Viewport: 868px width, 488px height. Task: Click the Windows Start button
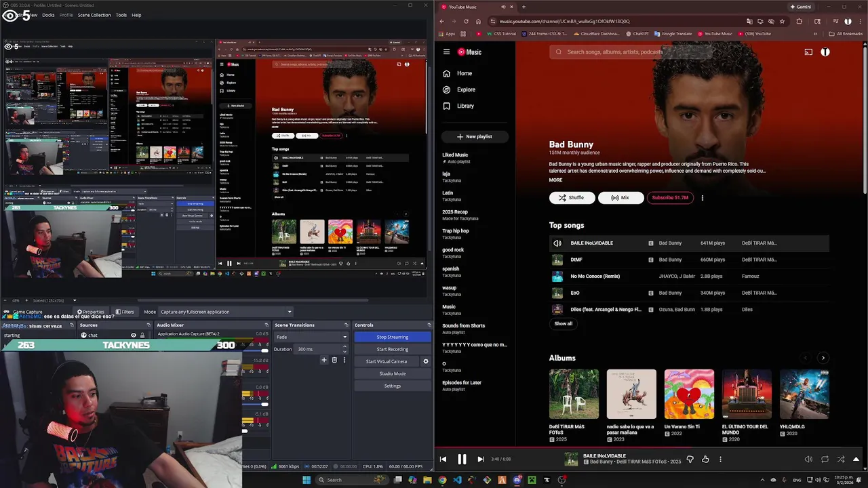307,480
